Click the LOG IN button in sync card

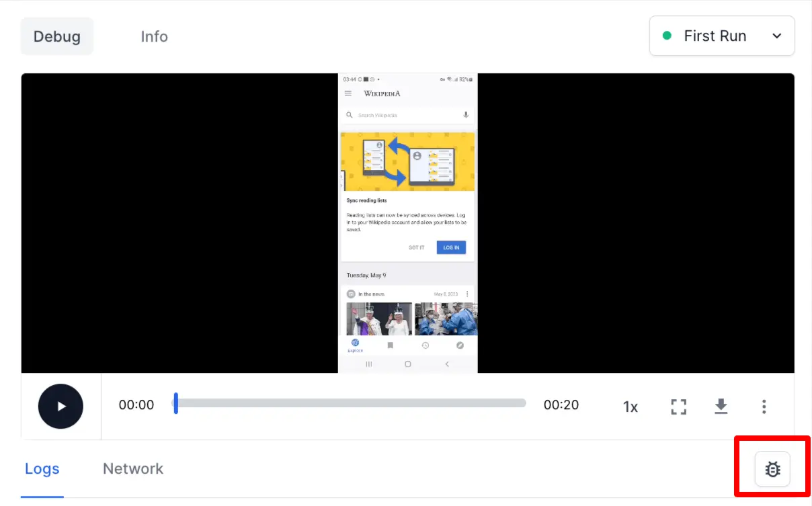(x=451, y=247)
